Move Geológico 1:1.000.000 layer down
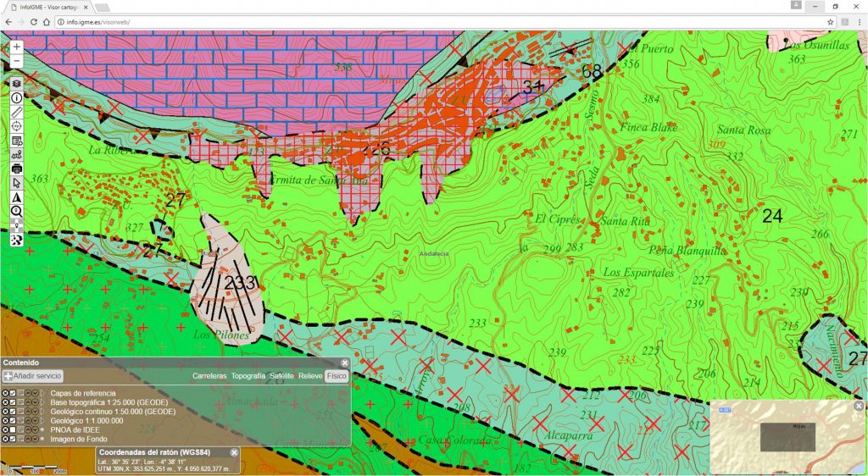This screenshot has width=868, height=476. coord(35,421)
